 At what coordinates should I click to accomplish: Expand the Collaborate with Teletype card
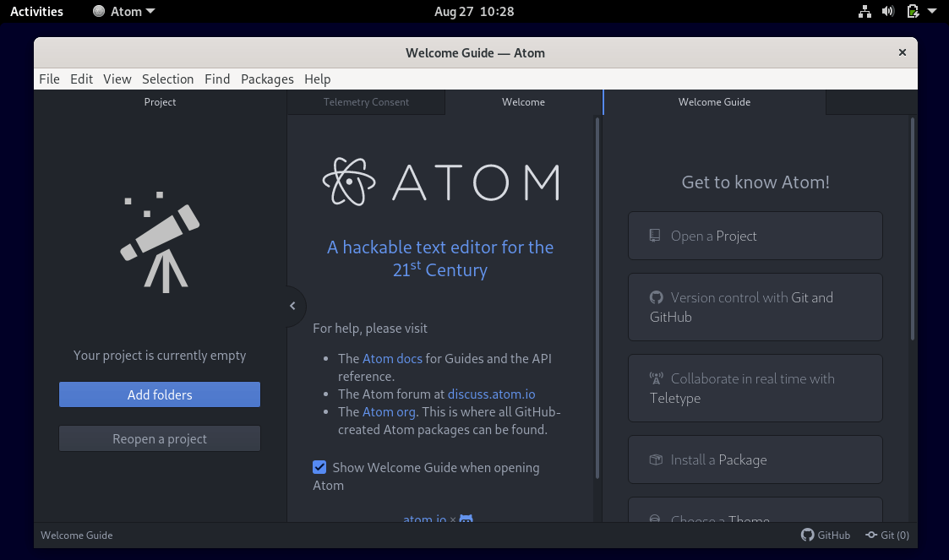coord(755,389)
